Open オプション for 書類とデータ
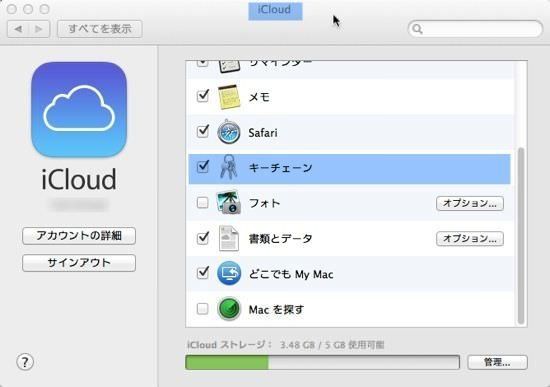Image resolution: width=550 pixels, height=387 pixels. point(470,239)
